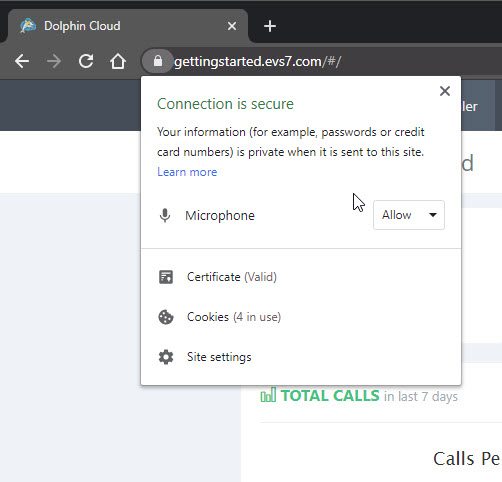Click the 'in last 7 days' text
Screen dimensions: 502x482
(421, 397)
